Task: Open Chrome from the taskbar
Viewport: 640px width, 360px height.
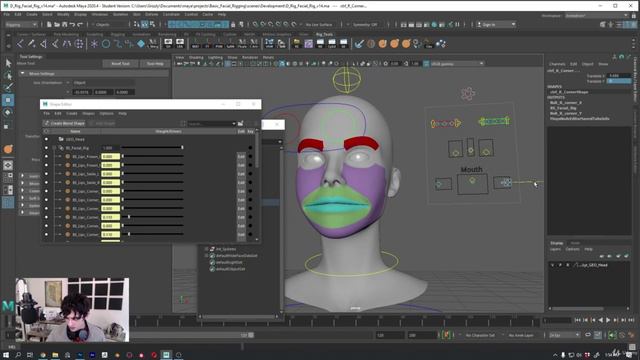Action: (43, 355)
